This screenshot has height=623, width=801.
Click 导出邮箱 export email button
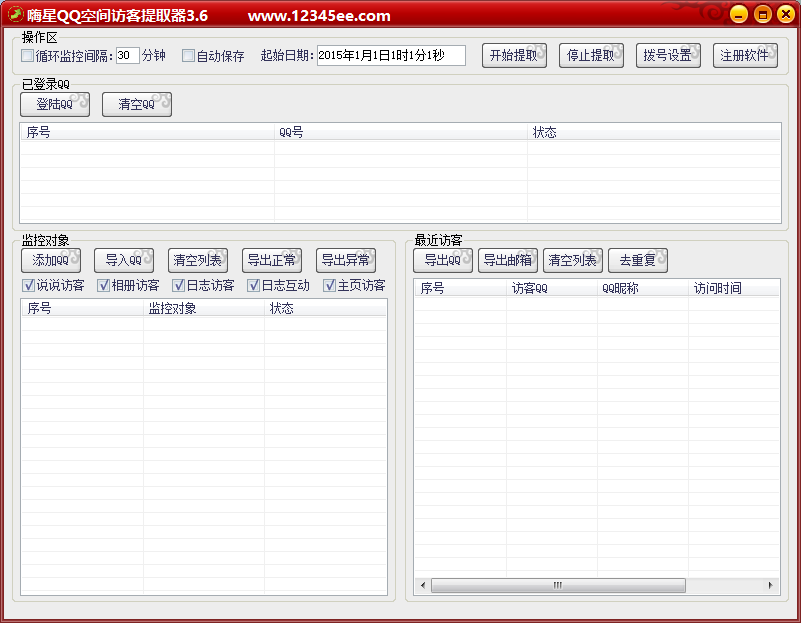coord(508,261)
